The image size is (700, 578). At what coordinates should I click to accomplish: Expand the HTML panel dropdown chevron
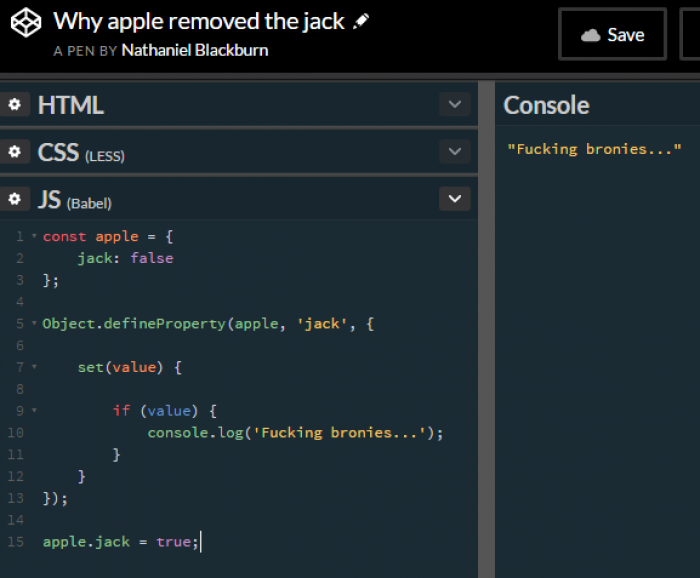coord(454,104)
